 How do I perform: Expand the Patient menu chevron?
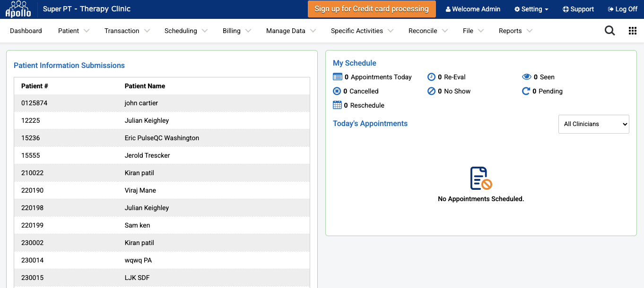coord(87,31)
